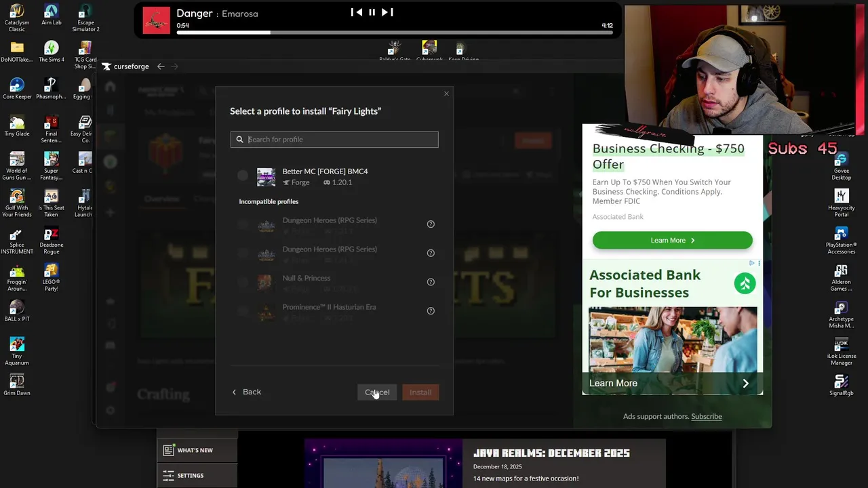Open Cataclysm Classic desktop icon

[x=17, y=18]
